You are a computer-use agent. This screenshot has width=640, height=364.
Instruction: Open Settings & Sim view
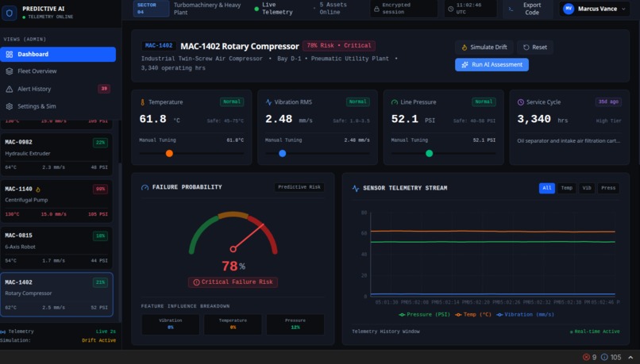point(58,106)
